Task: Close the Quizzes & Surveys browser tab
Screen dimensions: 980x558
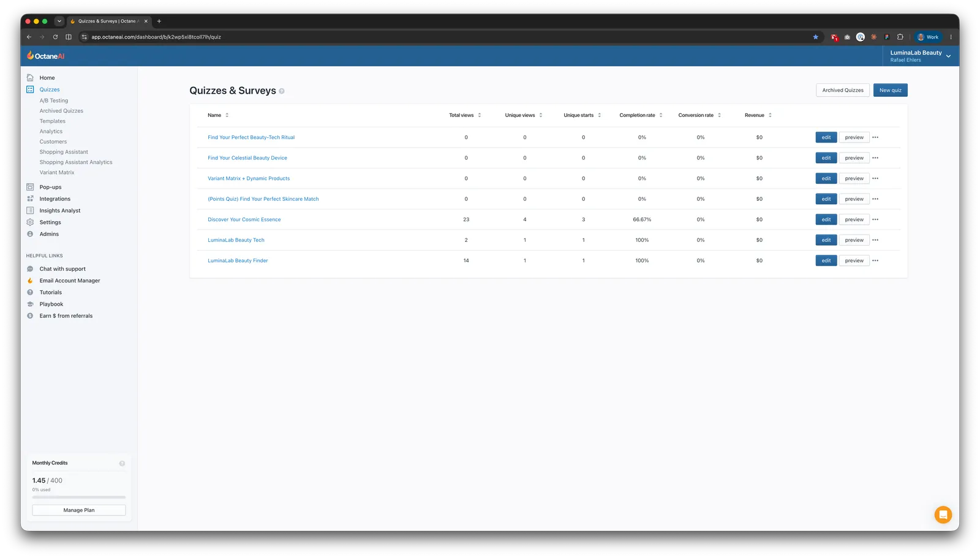Action: point(146,21)
